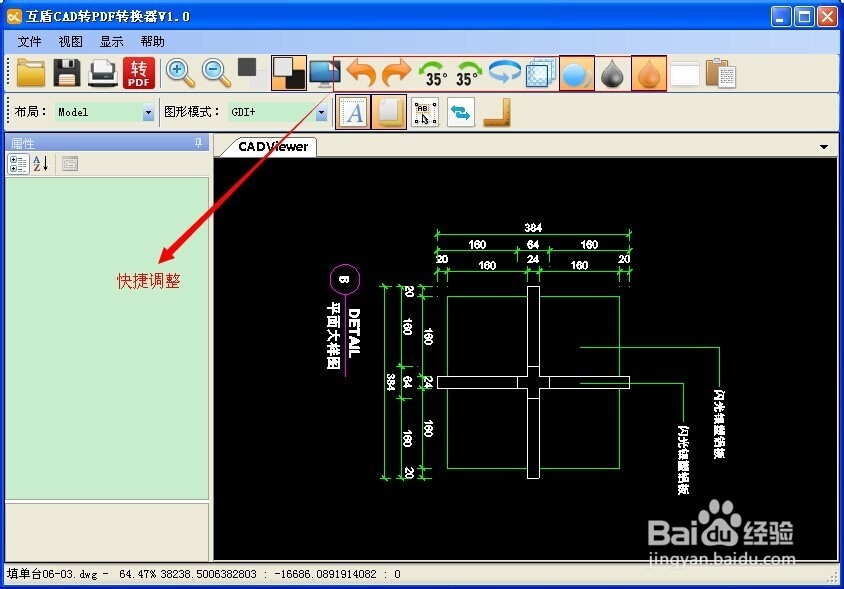844x589 pixels.
Task: Toggle the pin on the 属性 panel
Action: [198, 143]
